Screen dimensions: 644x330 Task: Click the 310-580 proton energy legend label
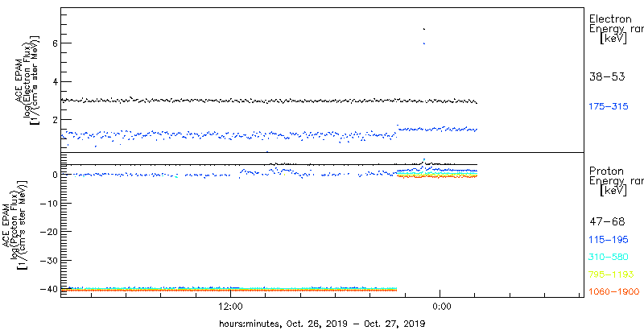coord(609,258)
